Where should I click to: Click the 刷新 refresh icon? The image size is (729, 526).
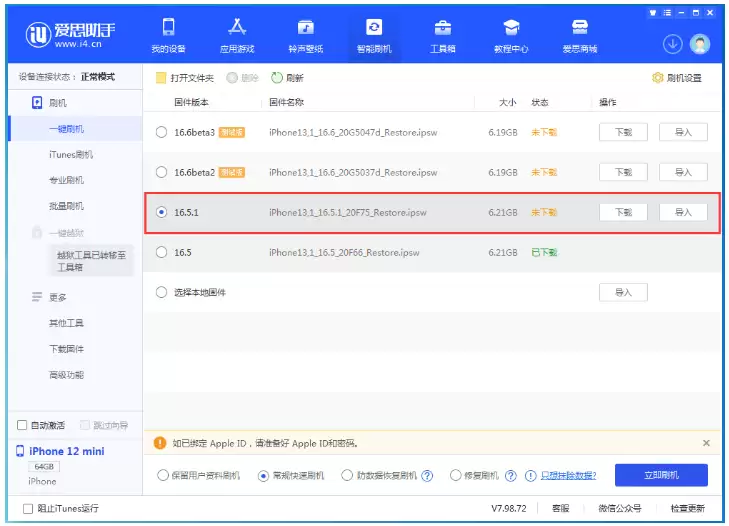click(277, 78)
